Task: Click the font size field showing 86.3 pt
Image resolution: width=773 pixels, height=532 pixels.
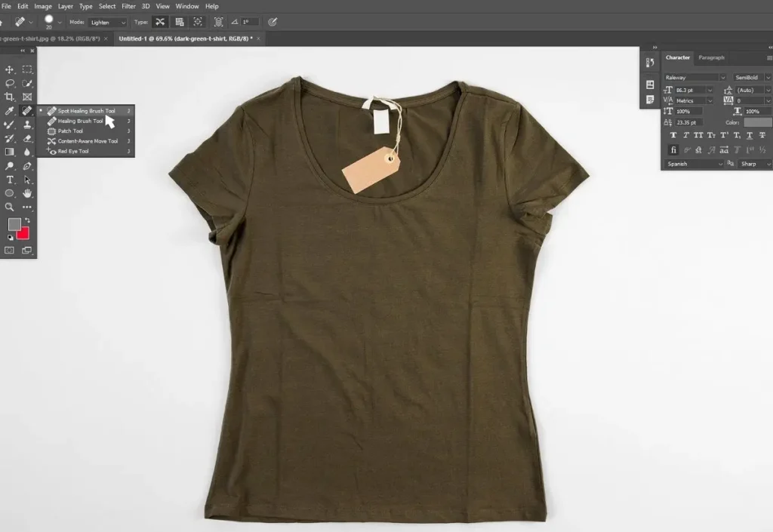Action: coord(693,90)
